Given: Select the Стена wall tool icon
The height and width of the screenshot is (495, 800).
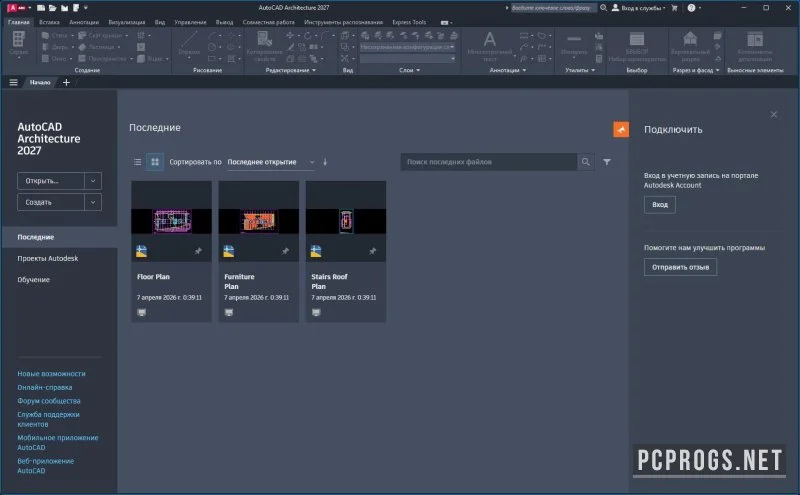Looking at the screenshot, I should (x=45, y=36).
